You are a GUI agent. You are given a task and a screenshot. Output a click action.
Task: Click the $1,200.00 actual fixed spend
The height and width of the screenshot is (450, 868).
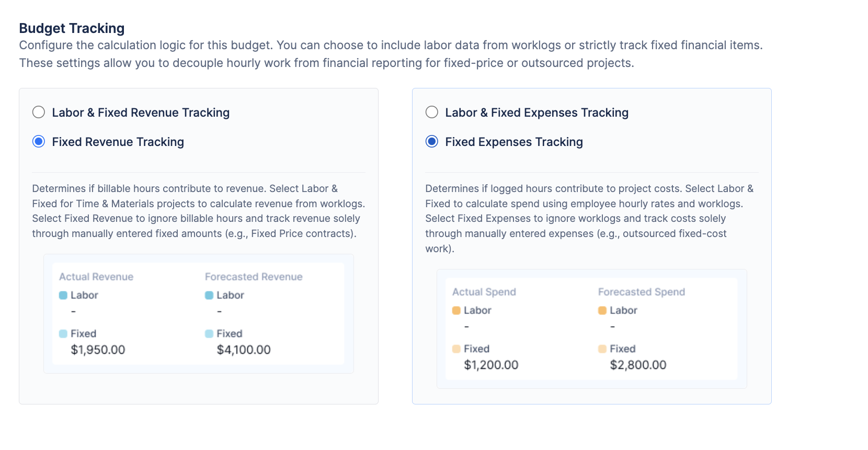(491, 365)
